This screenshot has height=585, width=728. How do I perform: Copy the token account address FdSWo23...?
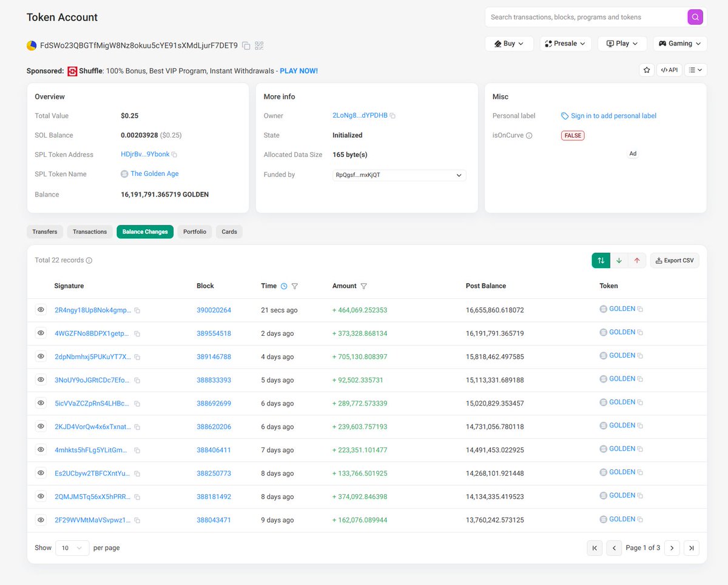[246, 45]
